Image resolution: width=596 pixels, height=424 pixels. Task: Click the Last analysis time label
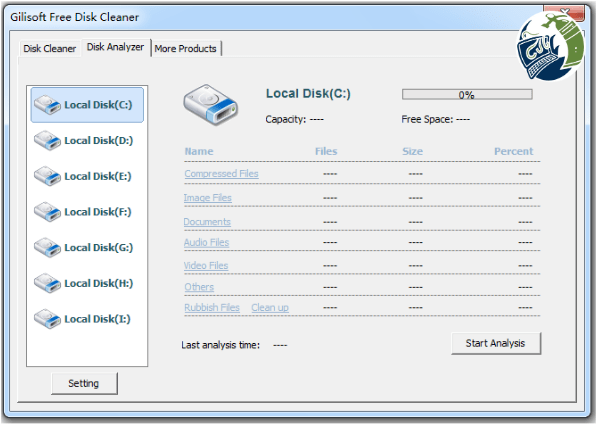pos(220,345)
